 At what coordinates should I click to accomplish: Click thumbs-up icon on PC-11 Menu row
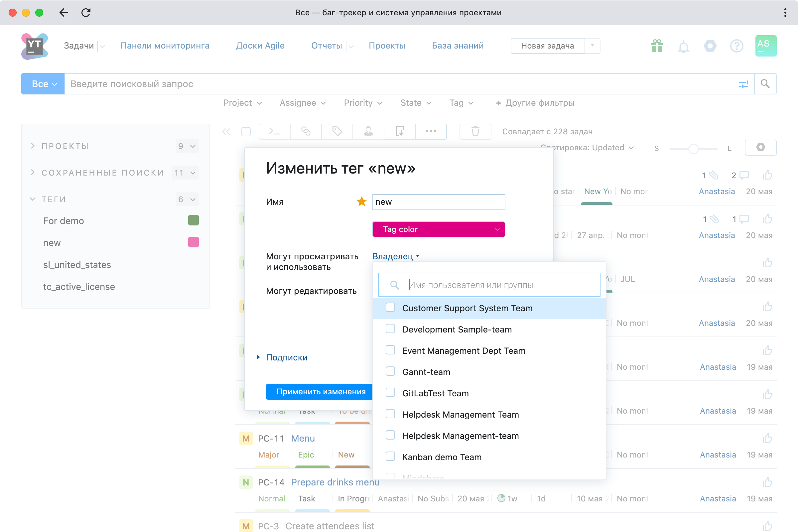click(767, 438)
